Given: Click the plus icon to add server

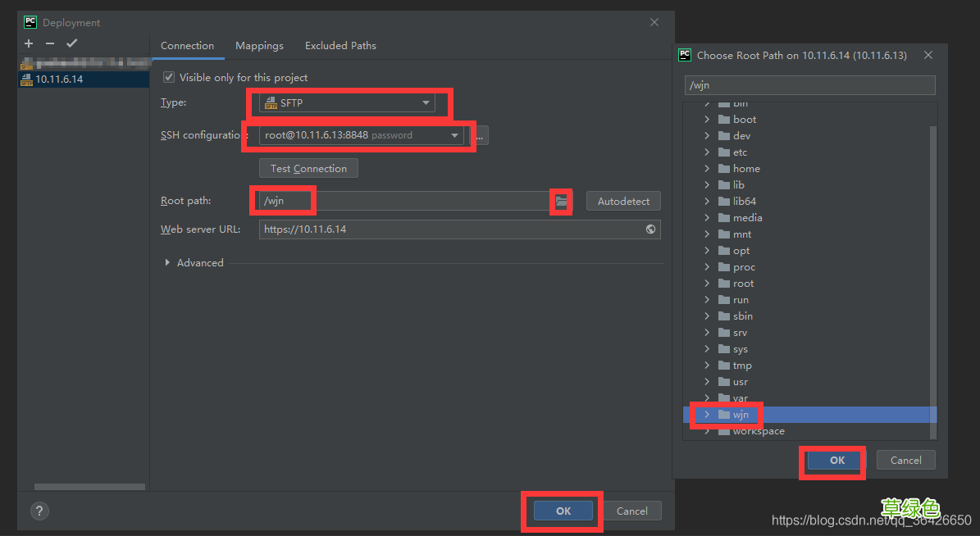Looking at the screenshot, I should click(x=29, y=43).
